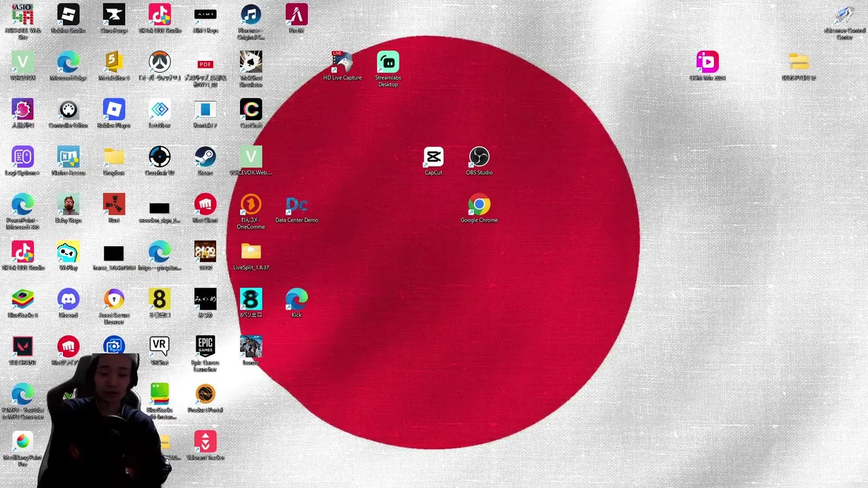Launch the TrickShot Simulator shortcut
This screenshot has height=488, width=868.
click(251, 62)
